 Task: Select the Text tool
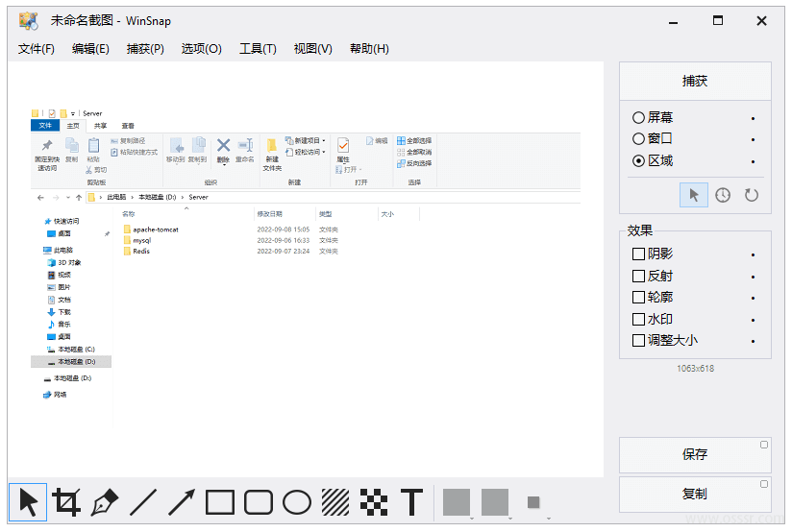coord(411,501)
